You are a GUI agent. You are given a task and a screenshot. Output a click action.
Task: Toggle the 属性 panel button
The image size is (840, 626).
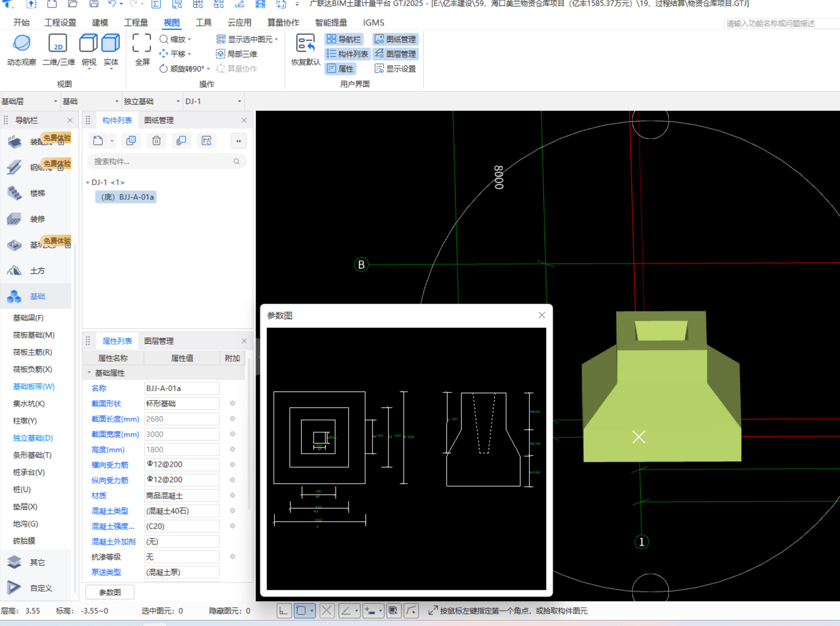coord(340,69)
